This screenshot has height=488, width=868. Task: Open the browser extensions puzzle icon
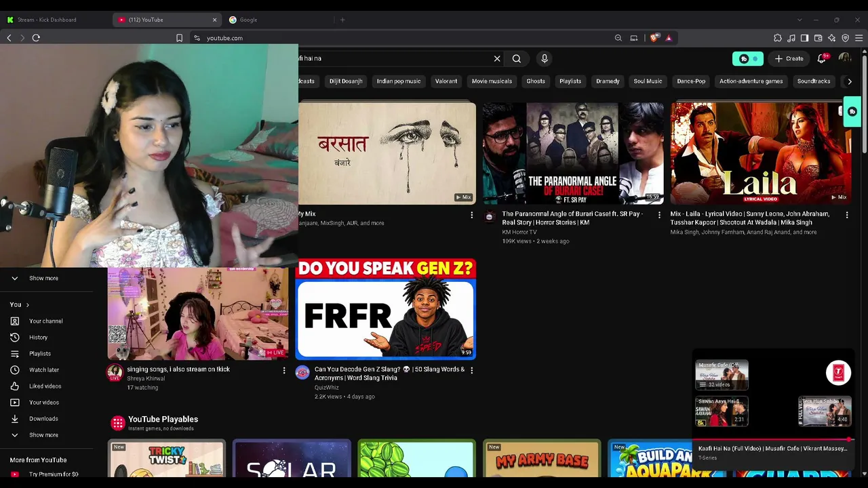778,38
